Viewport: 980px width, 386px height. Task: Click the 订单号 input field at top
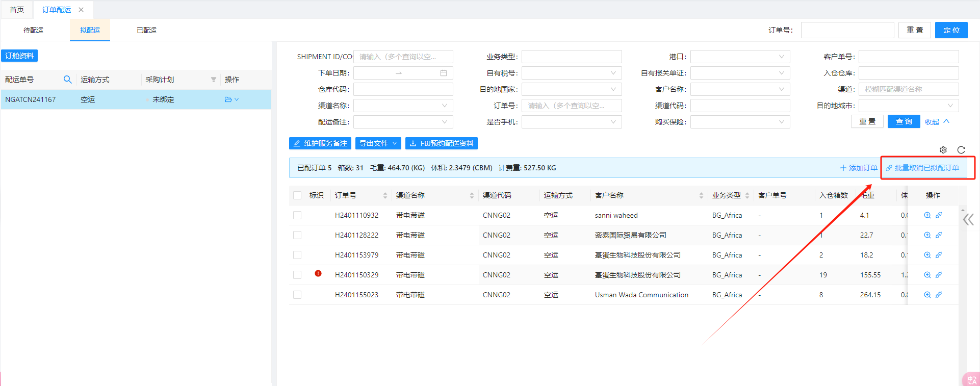847,30
